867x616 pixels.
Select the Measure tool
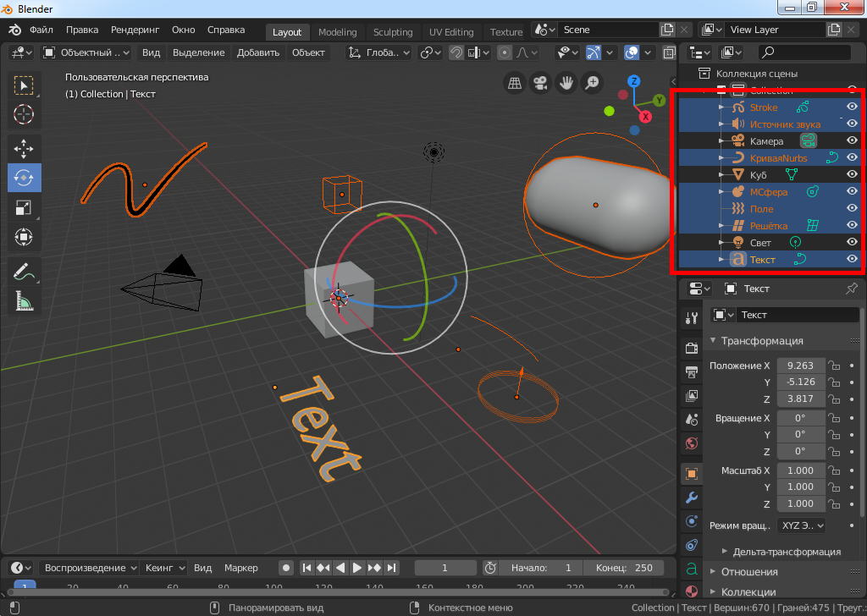[x=24, y=300]
